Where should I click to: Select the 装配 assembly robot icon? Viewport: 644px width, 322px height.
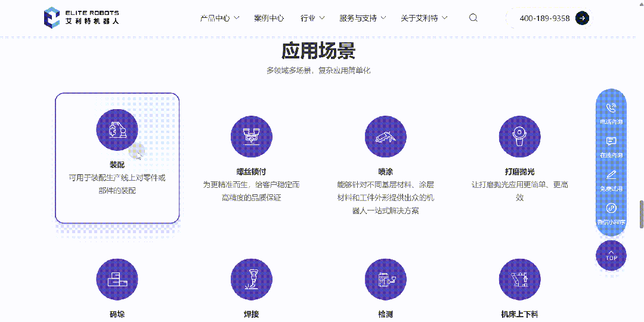[x=117, y=130]
